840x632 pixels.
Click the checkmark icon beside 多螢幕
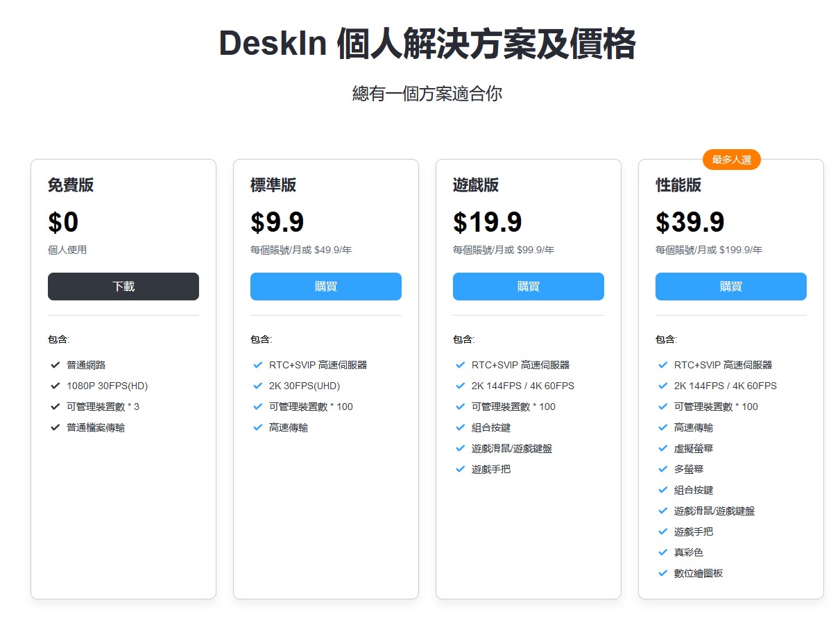(663, 469)
